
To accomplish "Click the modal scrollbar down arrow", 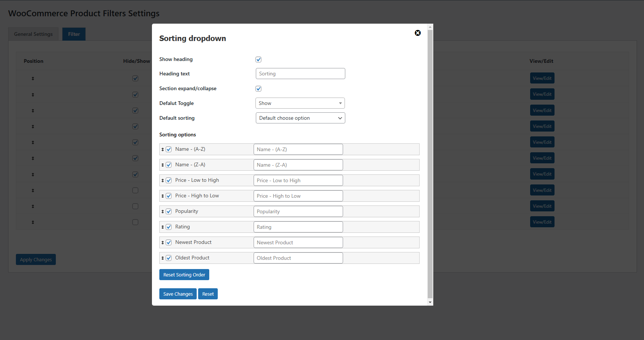I will (430, 302).
